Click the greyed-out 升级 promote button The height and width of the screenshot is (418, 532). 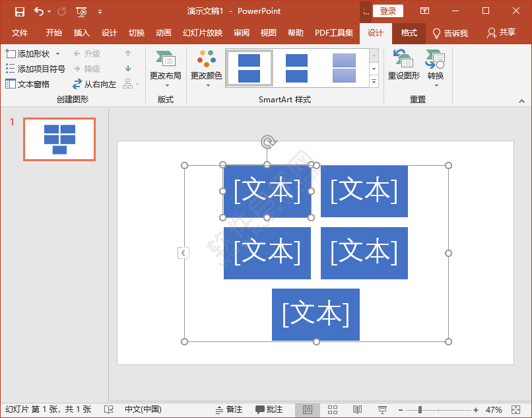(87, 53)
